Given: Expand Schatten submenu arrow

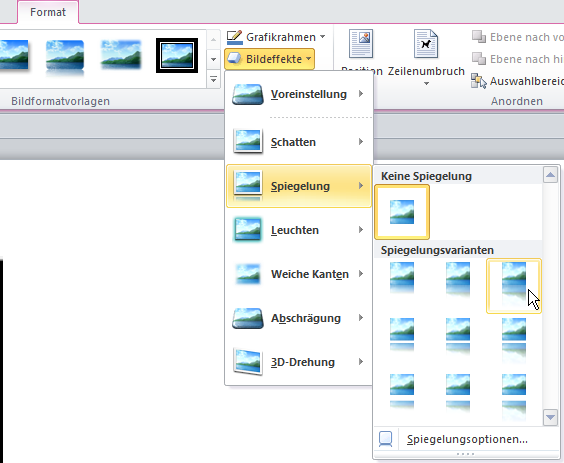Looking at the screenshot, I should click(x=361, y=142).
